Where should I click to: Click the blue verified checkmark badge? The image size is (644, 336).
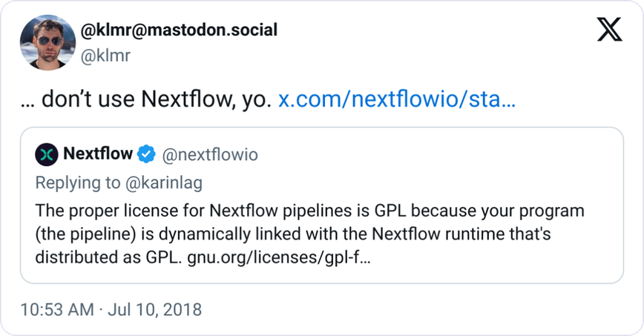(146, 154)
